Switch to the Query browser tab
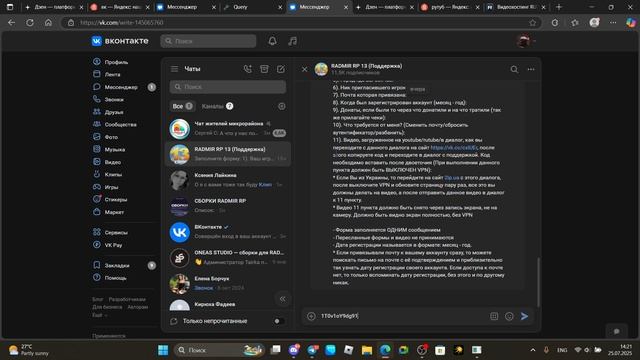This screenshot has height=360, width=640. click(253, 7)
